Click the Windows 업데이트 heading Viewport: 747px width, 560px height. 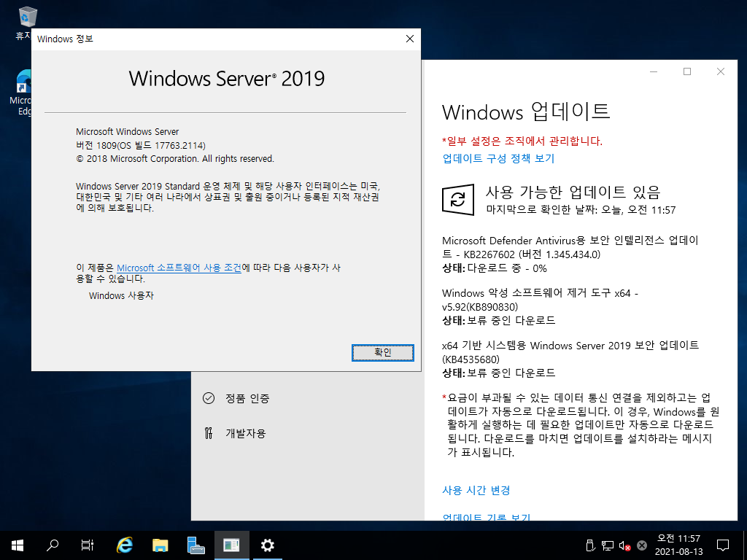pos(526,112)
